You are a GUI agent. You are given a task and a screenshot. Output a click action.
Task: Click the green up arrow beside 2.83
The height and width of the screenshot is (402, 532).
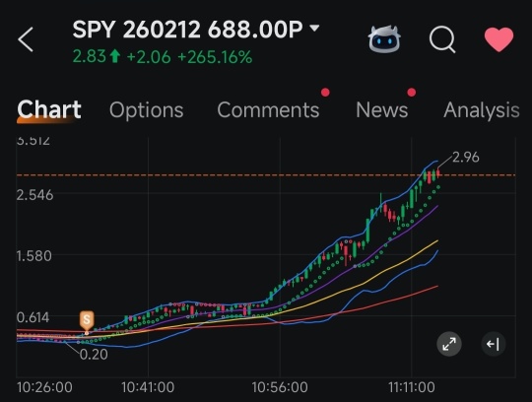[115, 56]
